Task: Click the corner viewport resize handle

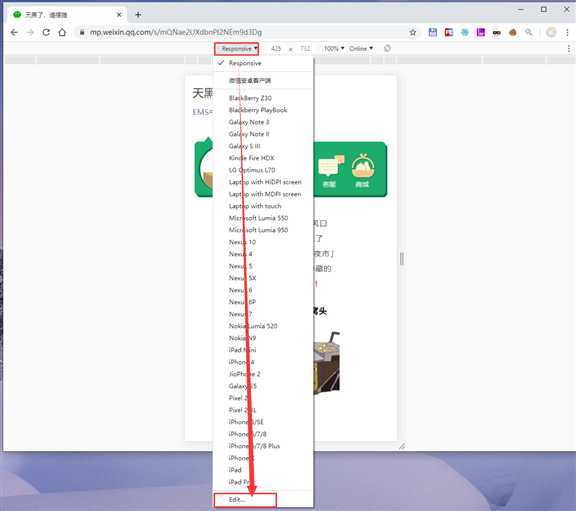Action: coord(402,446)
